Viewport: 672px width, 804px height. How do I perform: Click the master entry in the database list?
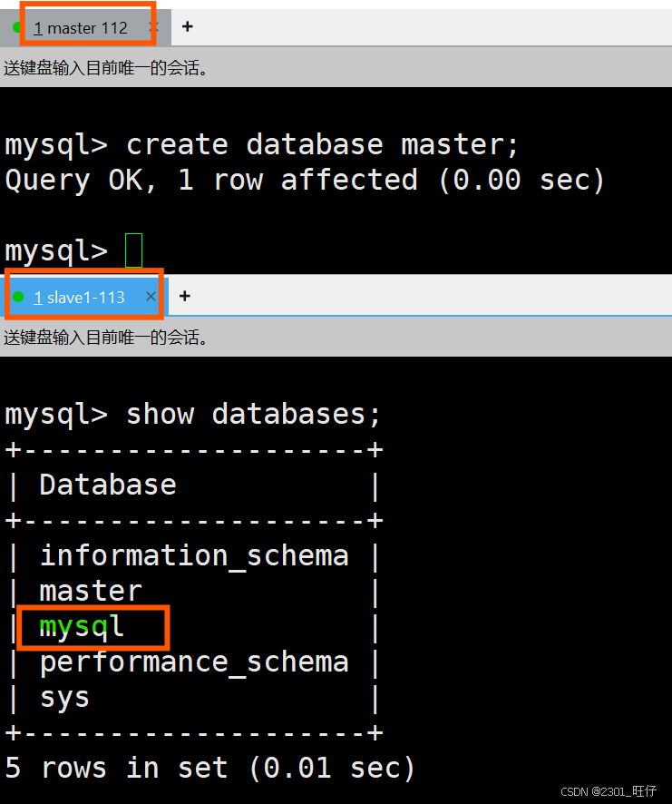pos(91,592)
